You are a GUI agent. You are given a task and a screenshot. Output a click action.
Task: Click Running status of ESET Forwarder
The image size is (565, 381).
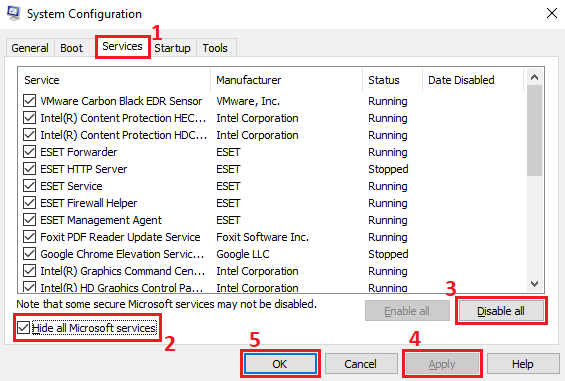point(388,152)
